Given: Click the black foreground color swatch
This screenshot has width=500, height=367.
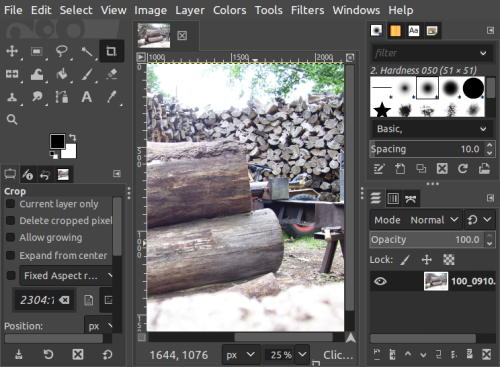Looking at the screenshot, I should pos(57,141).
